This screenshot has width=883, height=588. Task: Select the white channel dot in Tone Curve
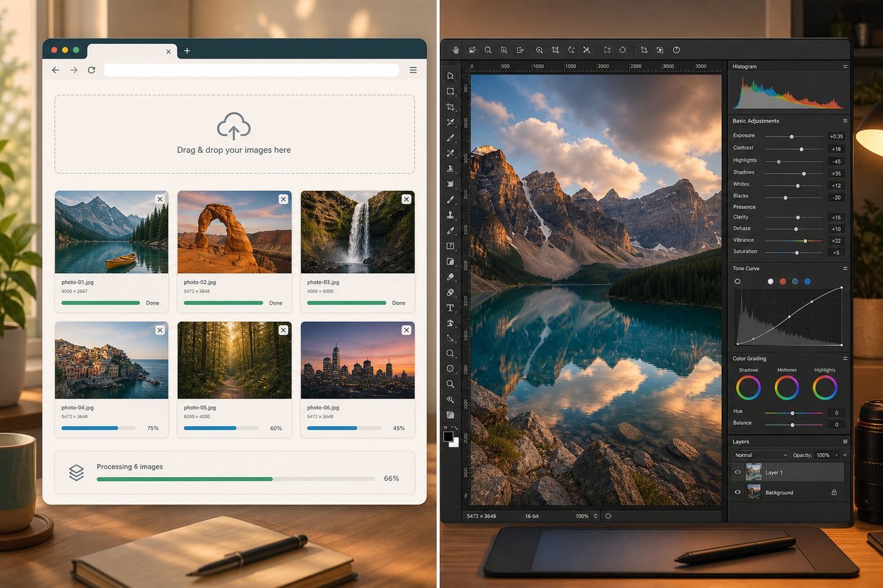click(x=771, y=281)
